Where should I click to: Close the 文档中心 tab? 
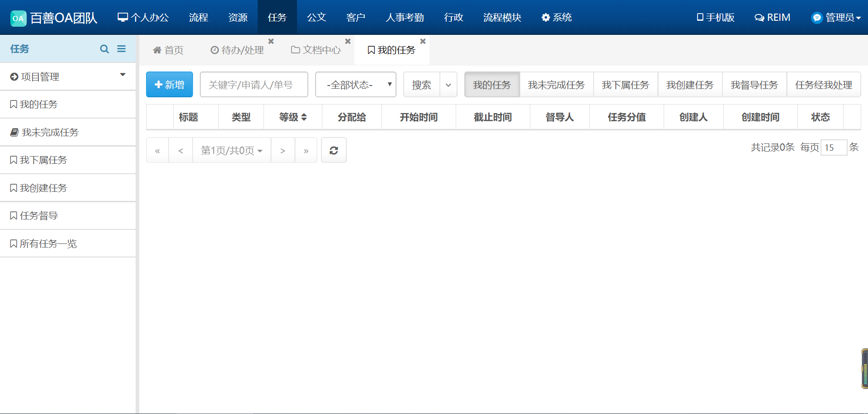(348, 41)
